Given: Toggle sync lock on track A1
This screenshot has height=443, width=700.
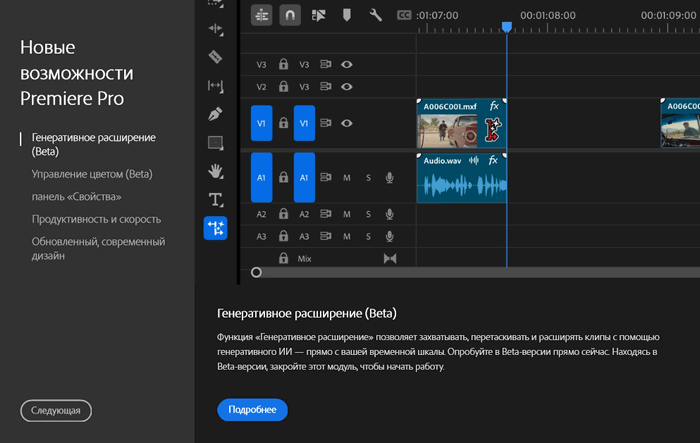Looking at the screenshot, I should (x=325, y=177).
